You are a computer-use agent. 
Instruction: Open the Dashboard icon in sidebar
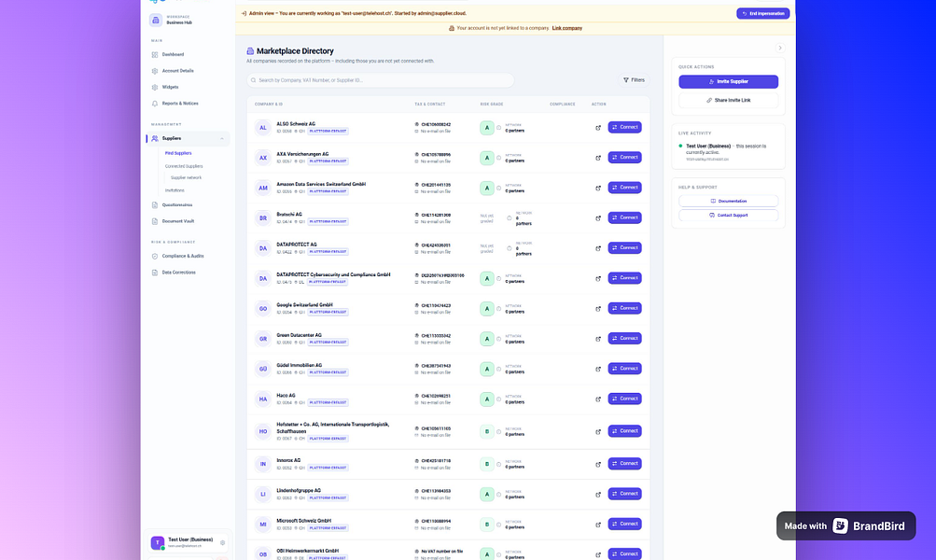pyautogui.click(x=155, y=54)
